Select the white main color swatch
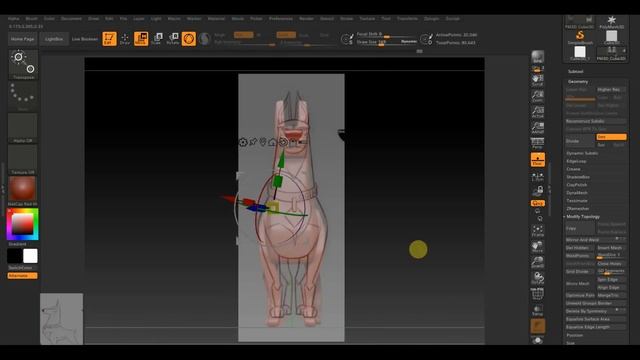Screen dimensions: 640x360 pos(30,256)
